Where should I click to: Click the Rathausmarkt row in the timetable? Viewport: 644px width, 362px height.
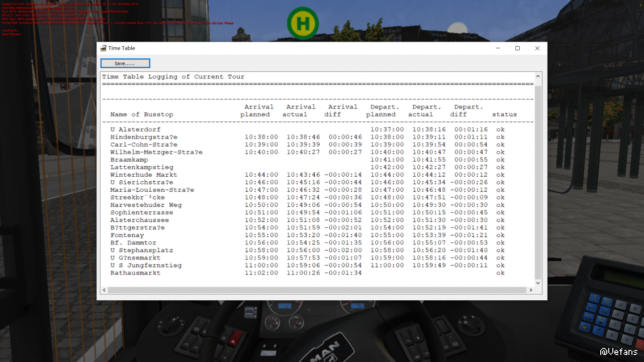(x=136, y=273)
